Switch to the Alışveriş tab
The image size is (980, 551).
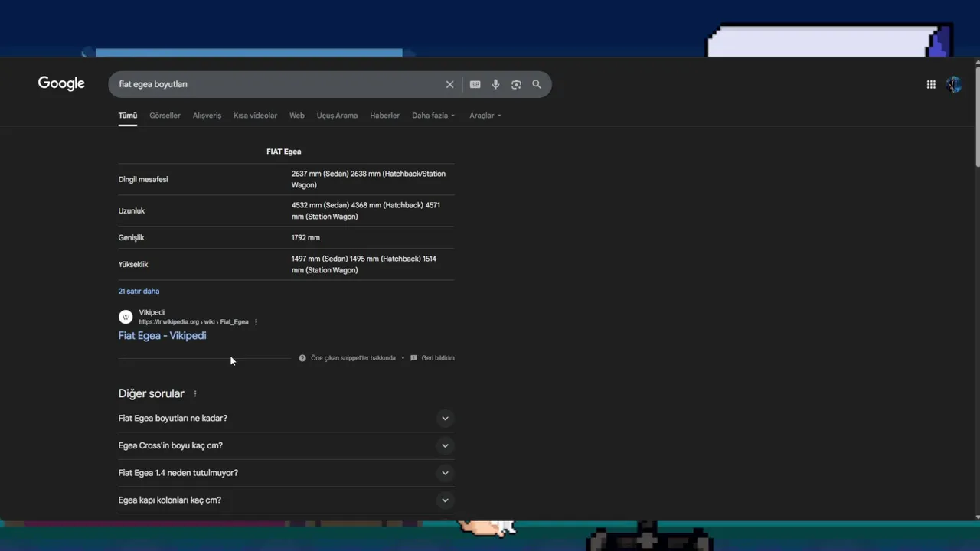(207, 116)
